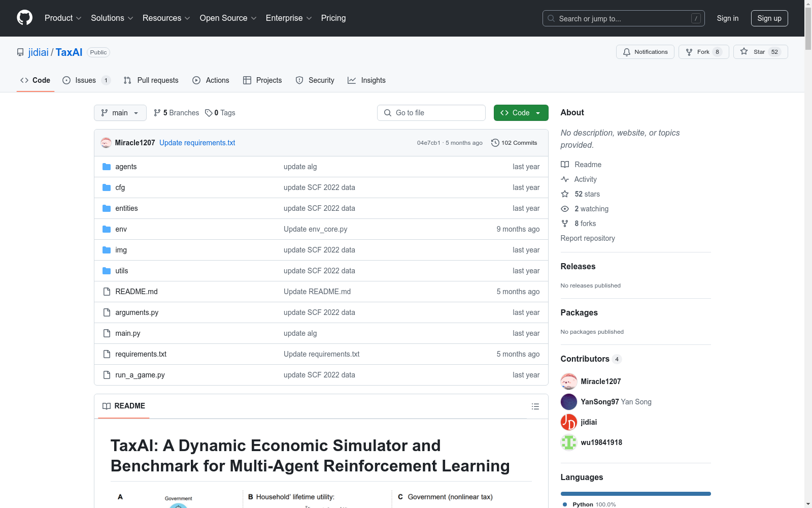Open the env folder icon
This screenshot has width=812, height=508.
coord(107,229)
